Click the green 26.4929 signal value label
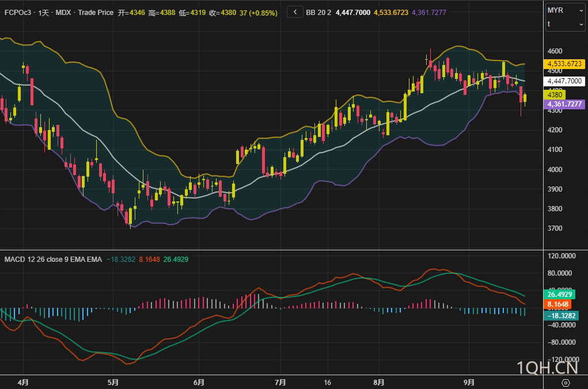Screen dimensions: 588x389 point(561,294)
